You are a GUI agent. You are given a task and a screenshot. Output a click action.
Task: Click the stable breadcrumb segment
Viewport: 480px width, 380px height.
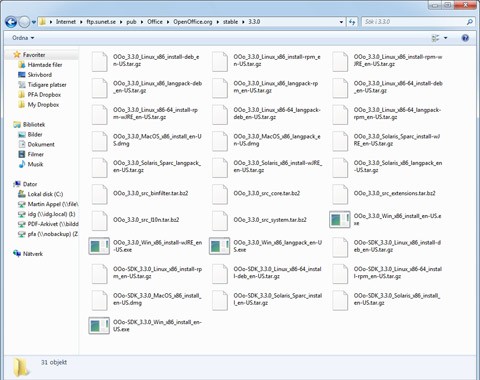(x=230, y=22)
